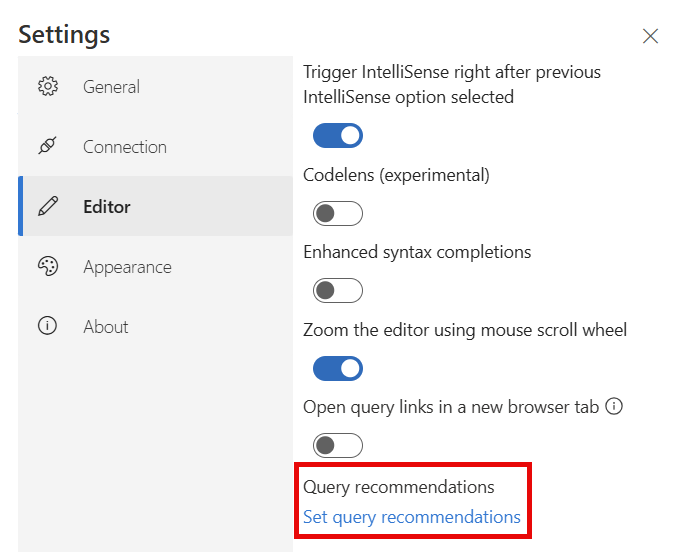
Task: Go to the Appearance settings tab
Action: (155, 266)
